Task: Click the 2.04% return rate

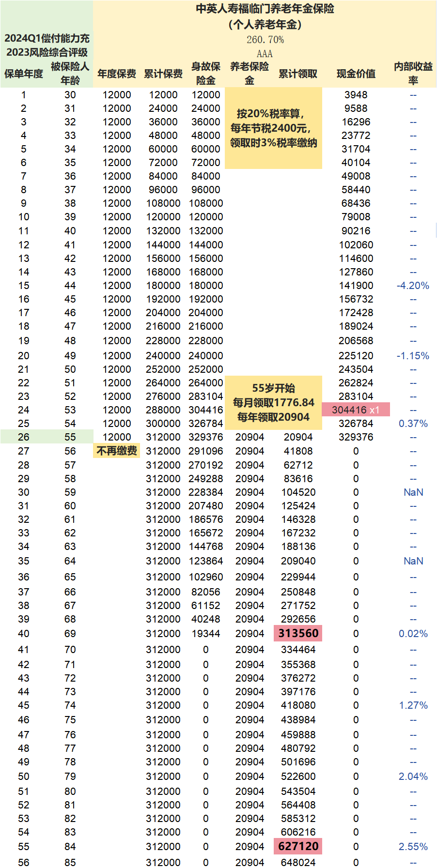Action: [x=413, y=777]
